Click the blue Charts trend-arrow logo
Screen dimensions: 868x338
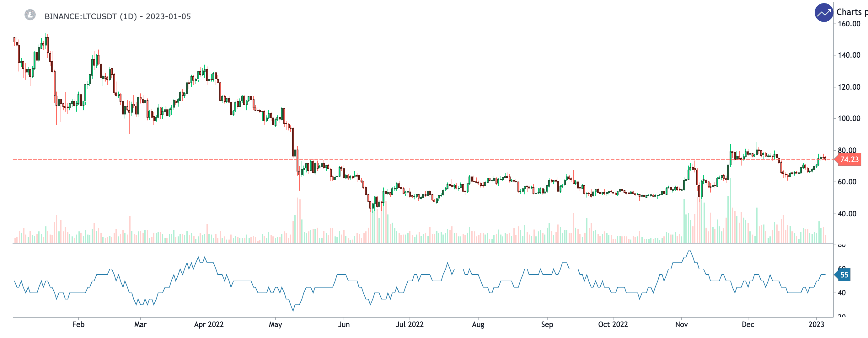(823, 13)
